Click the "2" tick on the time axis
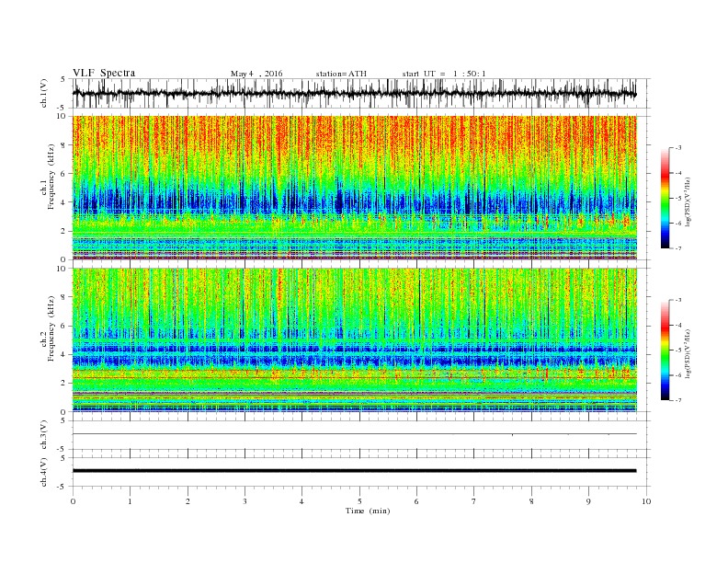Screen dimensions: 728x563 (x=188, y=501)
